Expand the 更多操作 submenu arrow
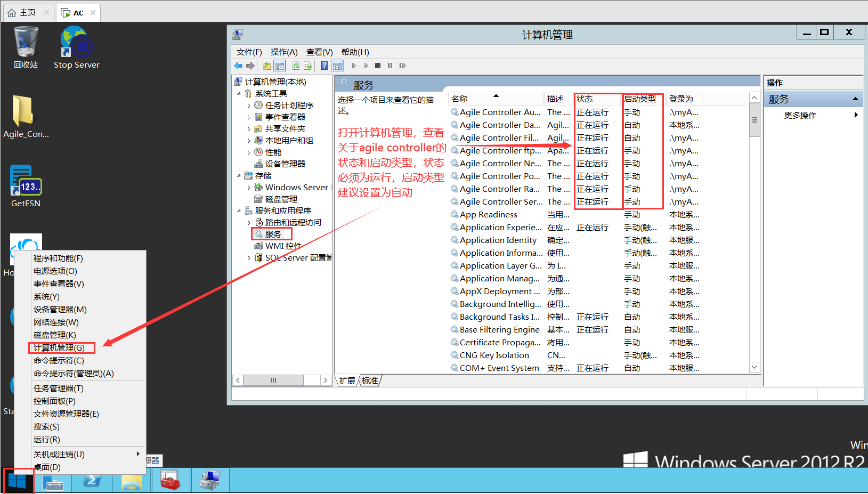 coord(856,114)
